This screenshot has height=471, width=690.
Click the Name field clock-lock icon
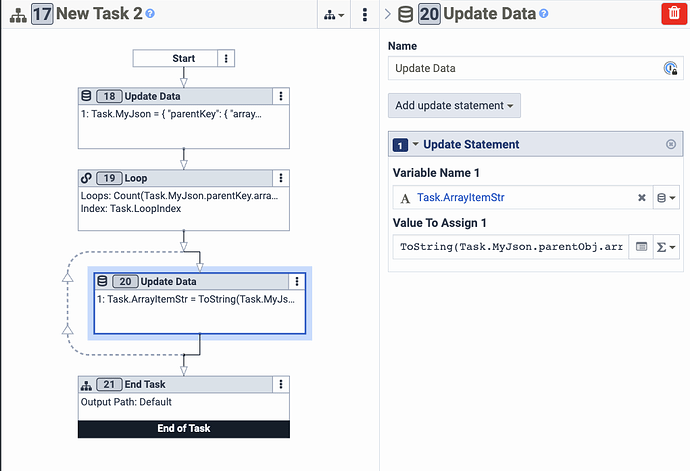(x=670, y=68)
